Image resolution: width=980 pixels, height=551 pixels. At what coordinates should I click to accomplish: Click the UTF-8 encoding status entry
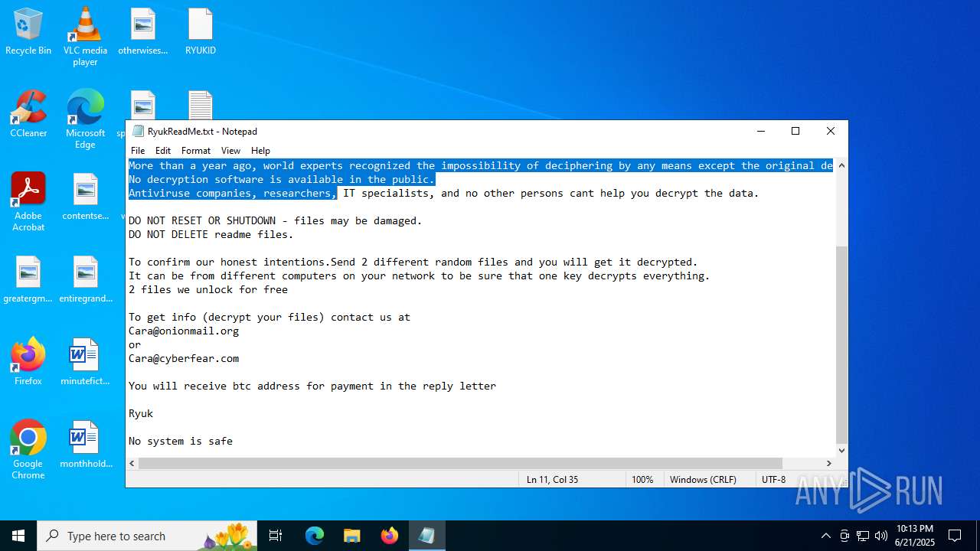773,479
